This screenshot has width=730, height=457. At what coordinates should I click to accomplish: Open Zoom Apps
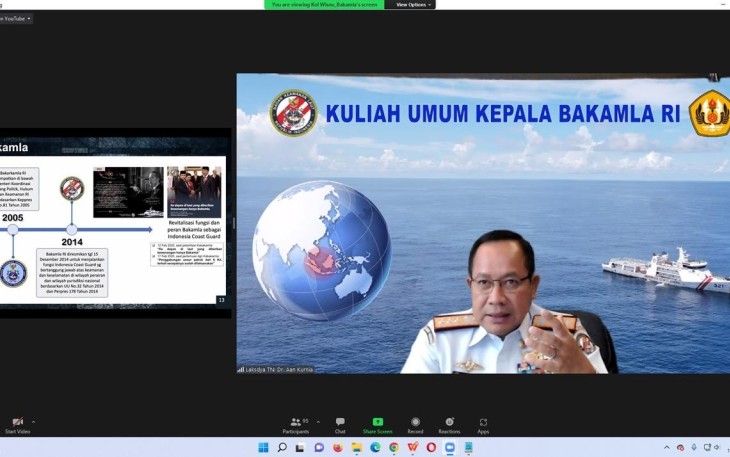[483, 425]
